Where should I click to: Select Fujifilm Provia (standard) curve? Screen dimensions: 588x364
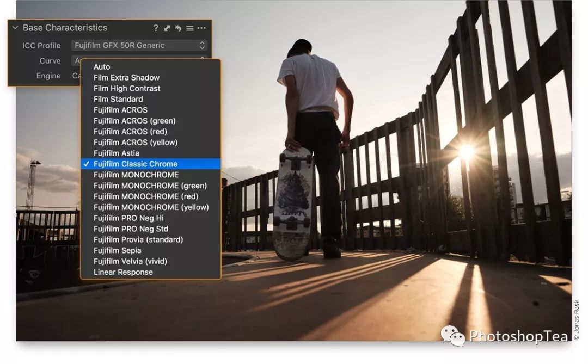pyautogui.click(x=151, y=240)
